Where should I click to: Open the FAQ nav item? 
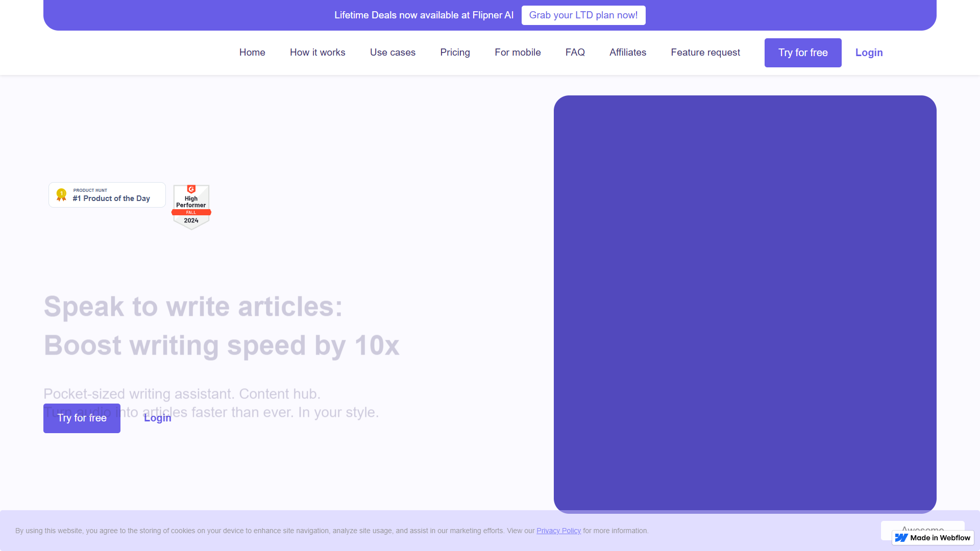point(575,53)
